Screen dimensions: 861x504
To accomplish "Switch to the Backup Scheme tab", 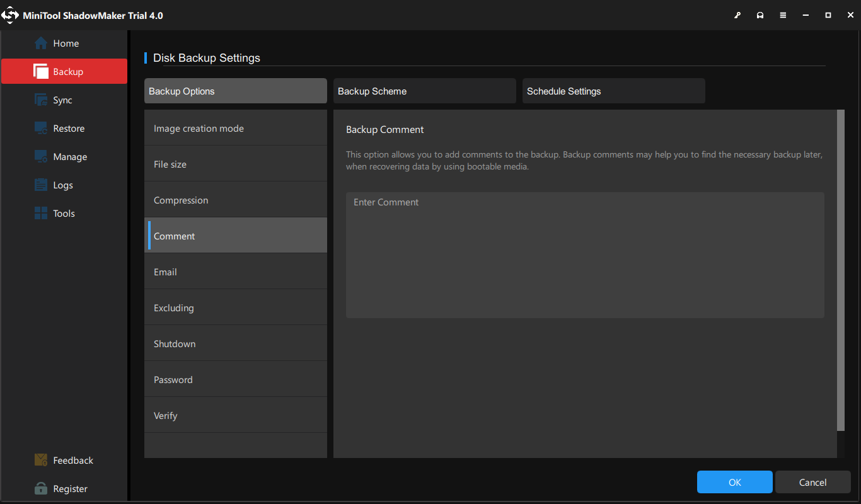I will tap(425, 91).
